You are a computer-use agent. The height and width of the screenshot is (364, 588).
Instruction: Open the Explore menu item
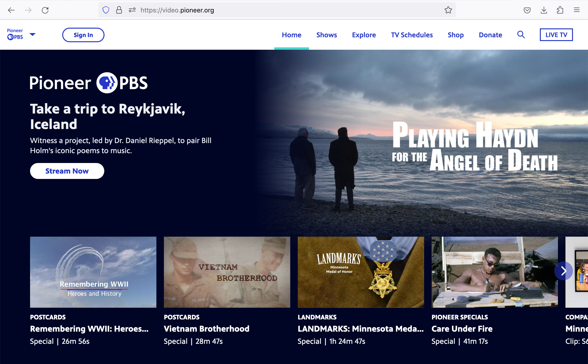point(364,35)
